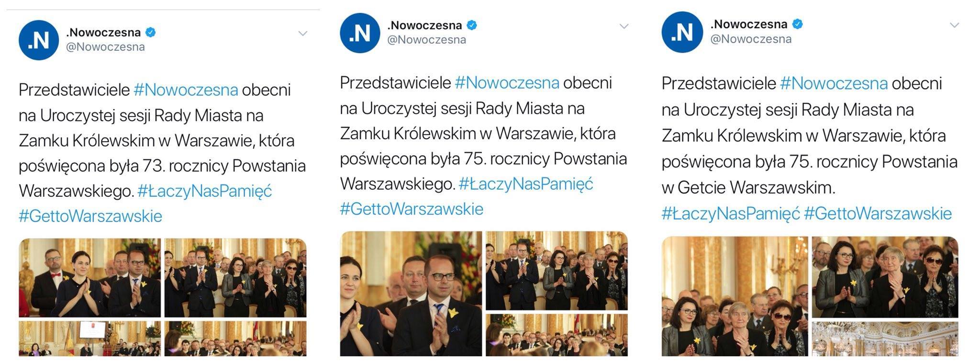Image resolution: width=980 pixels, height=362 pixels.
Task: Expand the left tweet's options chevron
Action: point(302,34)
